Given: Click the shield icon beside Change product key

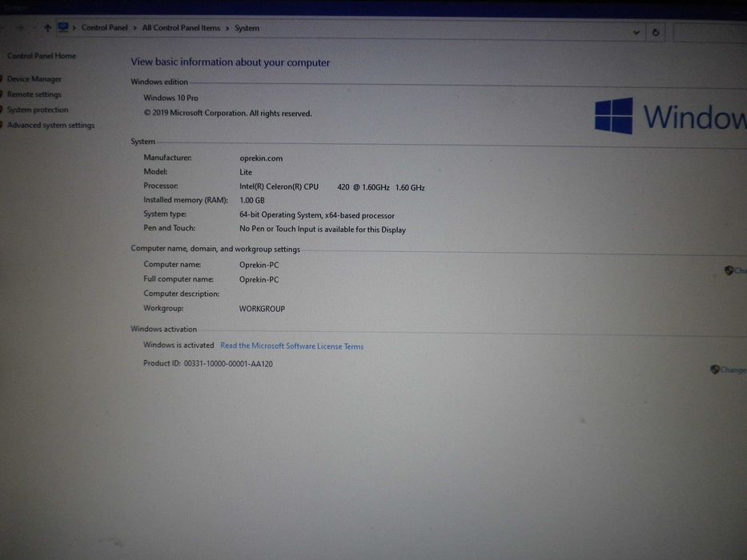Looking at the screenshot, I should click(x=715, y=369).
